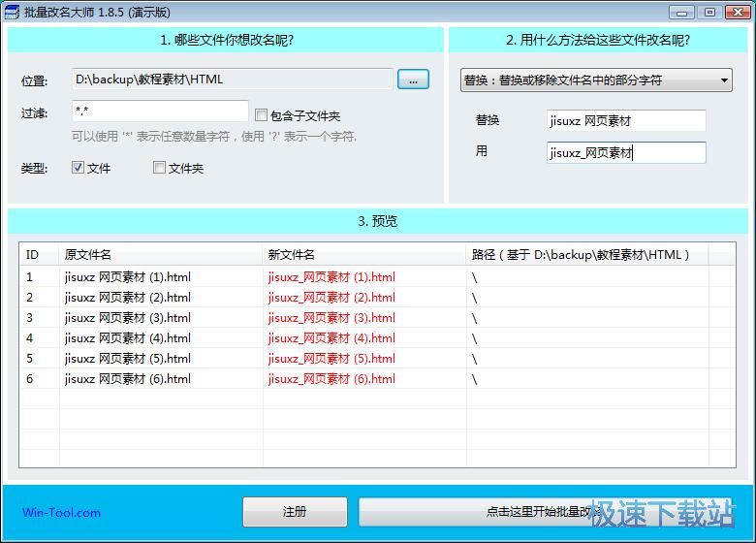Click the 路径 column header
756x543 pixels.
[587, 255]
